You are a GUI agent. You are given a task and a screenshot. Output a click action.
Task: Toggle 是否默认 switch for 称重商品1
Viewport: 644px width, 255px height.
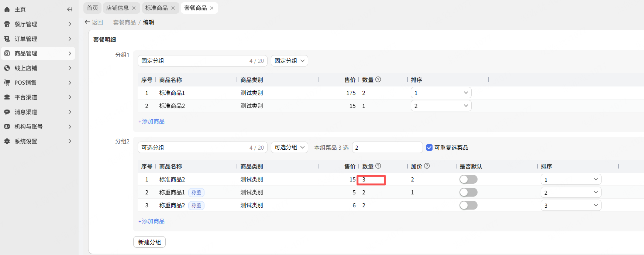click(x=468, y=192)
